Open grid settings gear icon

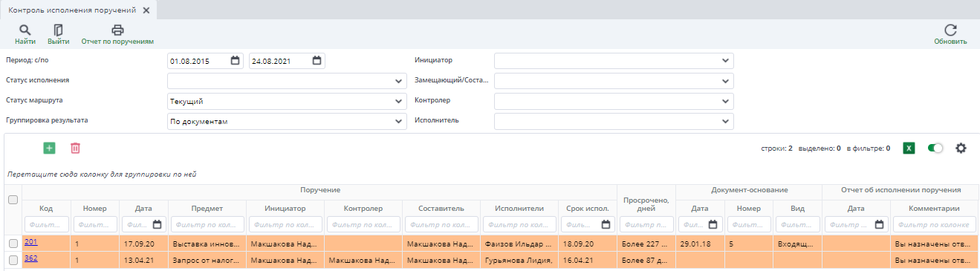coord(961,148)
